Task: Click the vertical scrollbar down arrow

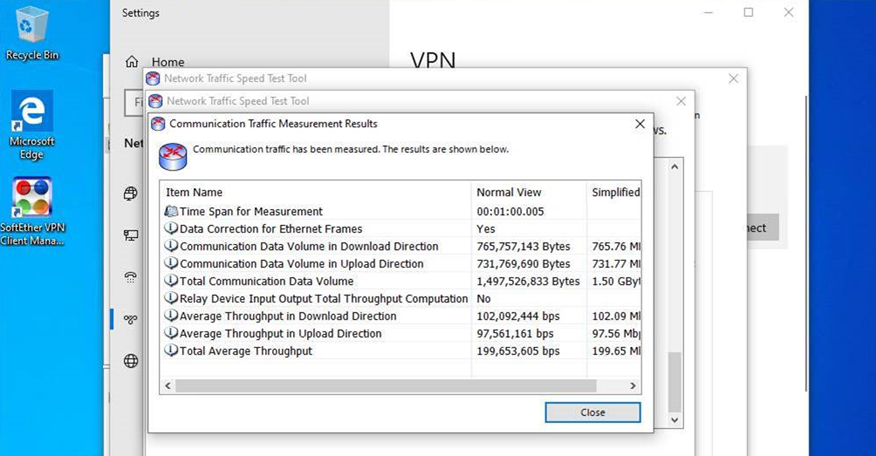Action: point(674,420)
